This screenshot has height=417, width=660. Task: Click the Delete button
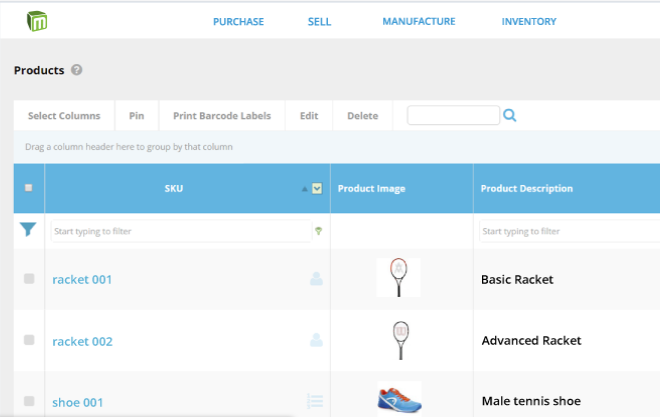coord(362,116)
